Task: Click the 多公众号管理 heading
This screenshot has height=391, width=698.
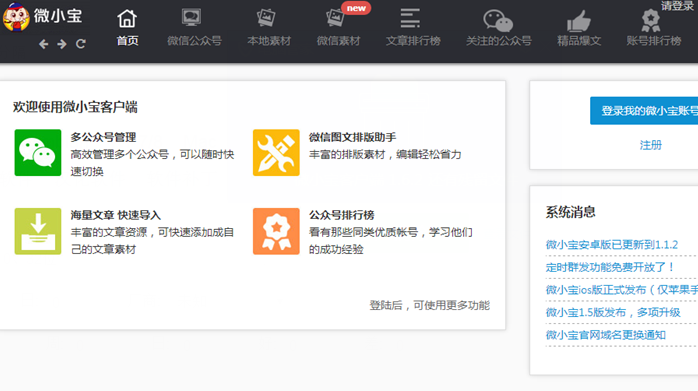Action: (103, 137)
